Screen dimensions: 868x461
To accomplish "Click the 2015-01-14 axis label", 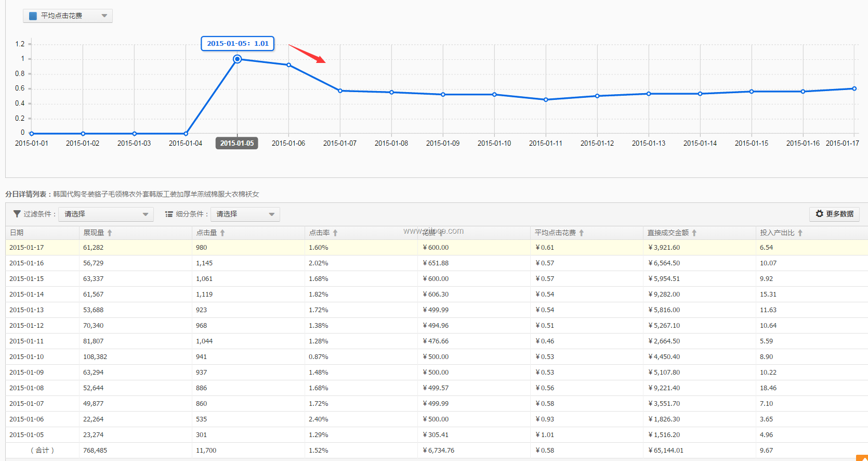I will pyautogui.click(x=700, y=143).
